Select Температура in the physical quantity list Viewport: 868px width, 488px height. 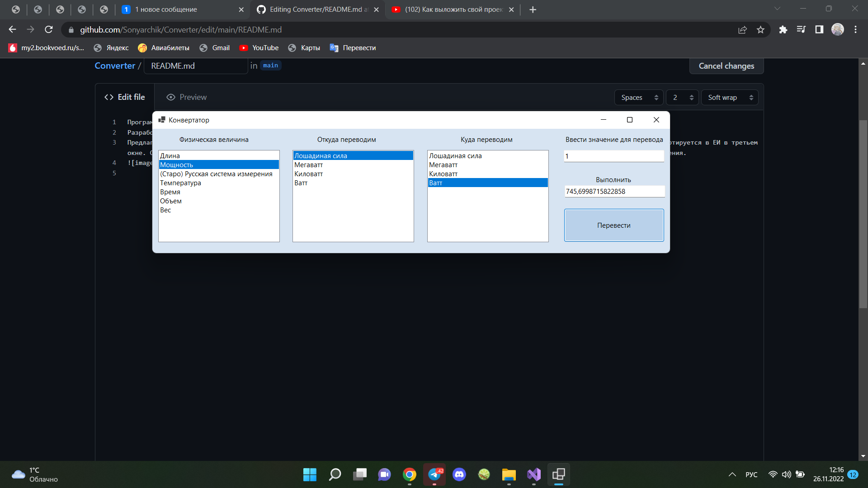[180, 183]
